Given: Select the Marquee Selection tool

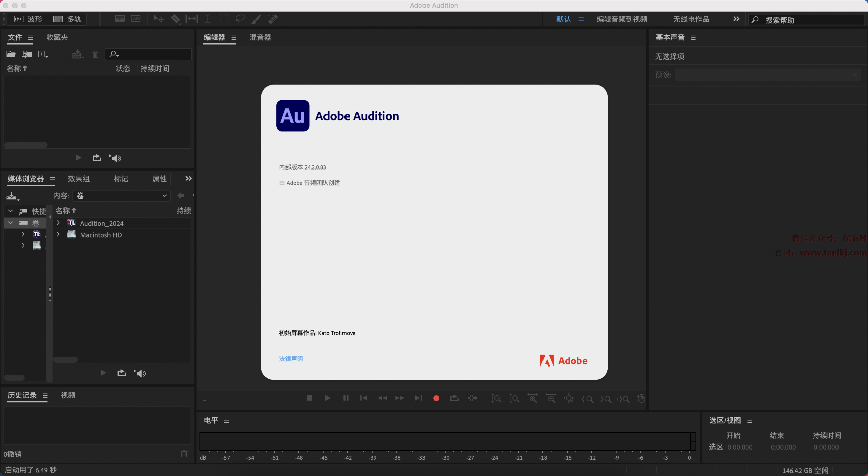Looking at the screenshot, I should [x=224, y=19].
